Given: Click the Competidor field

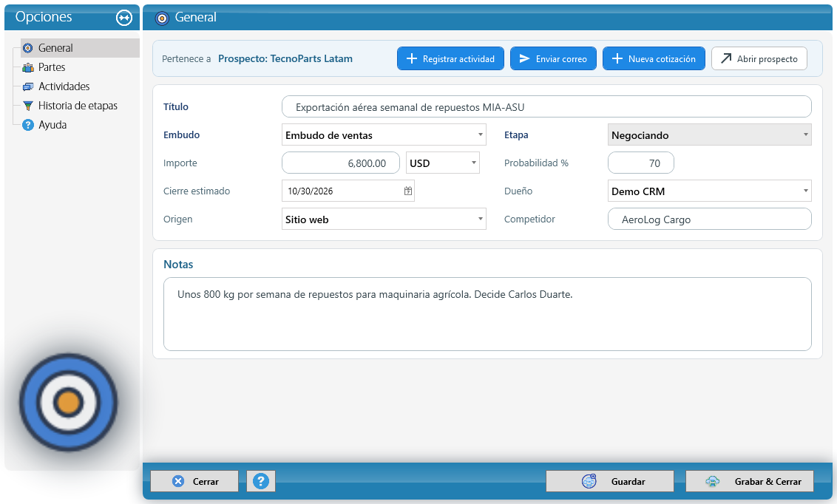Looking at the screenshot, I should pos(709,219).
